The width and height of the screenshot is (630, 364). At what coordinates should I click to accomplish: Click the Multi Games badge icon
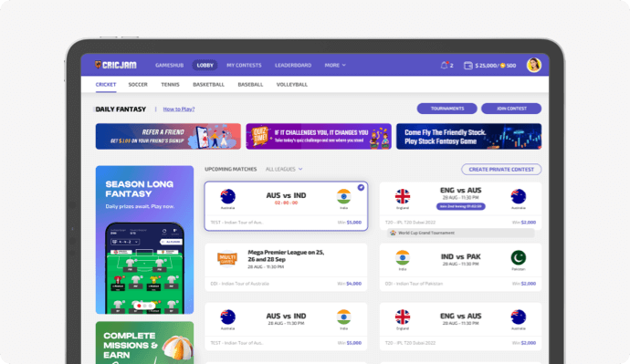point(227,259)
